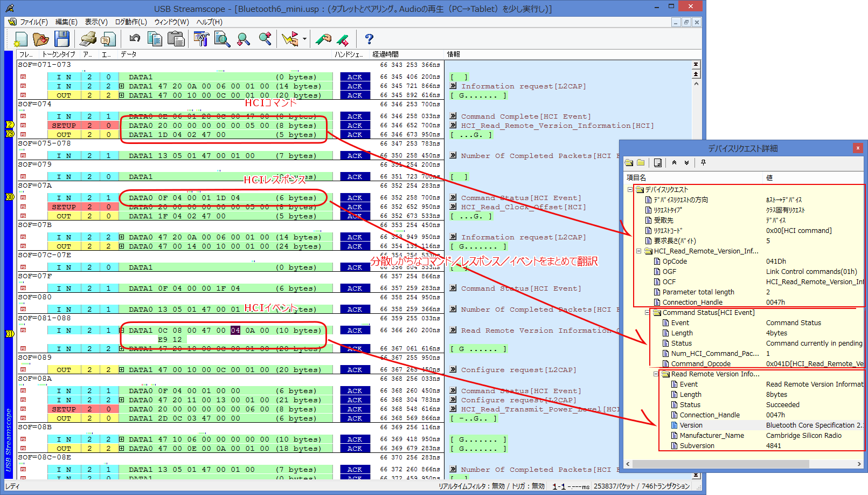Click main log vertical scrollbar up arrow
868x495 pixels.
click(696, 84)
